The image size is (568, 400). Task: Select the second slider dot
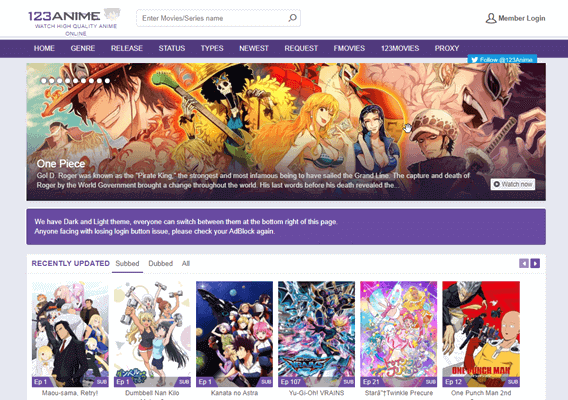coord(52,81)
